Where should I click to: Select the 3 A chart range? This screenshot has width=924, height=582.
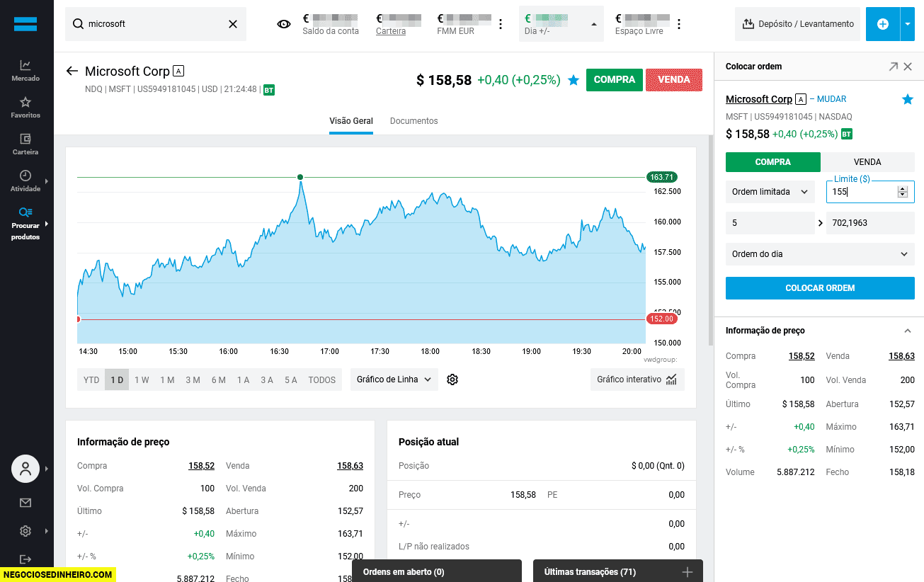coord(266,380)
